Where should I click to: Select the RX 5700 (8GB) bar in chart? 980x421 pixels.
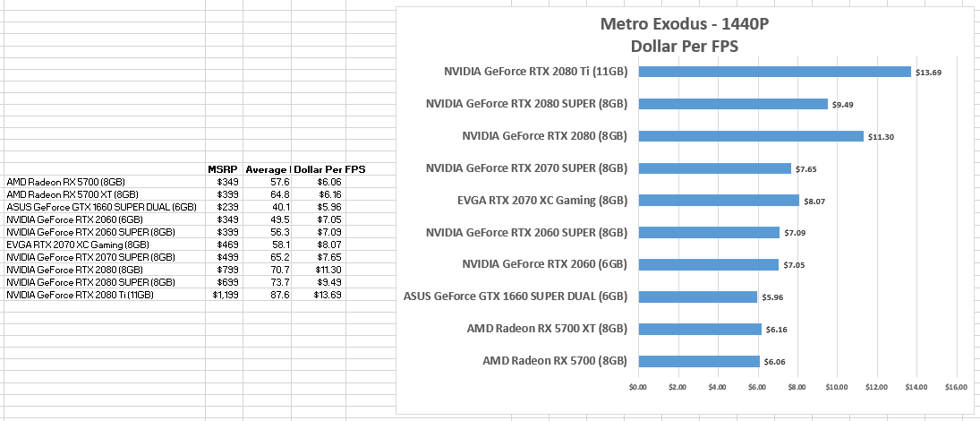[699, 361]
